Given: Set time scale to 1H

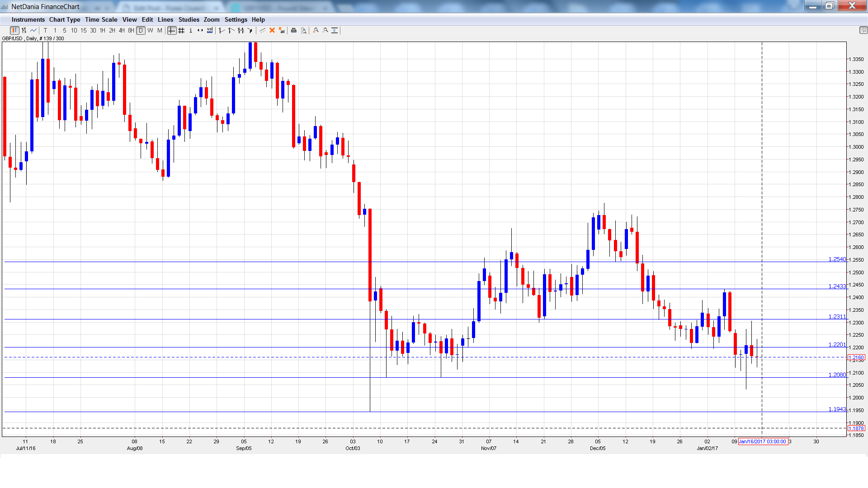Looking at the screenshot, I should [103, 31].
